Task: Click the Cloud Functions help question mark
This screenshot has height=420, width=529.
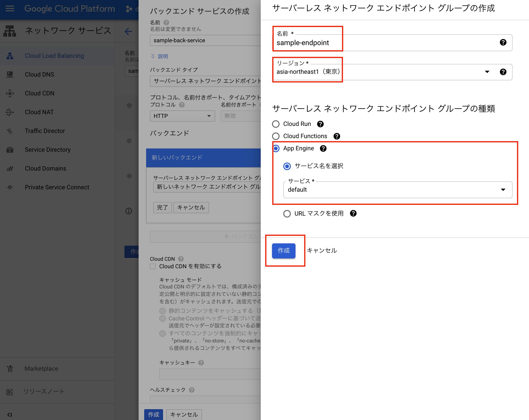Action: [337, 136]
